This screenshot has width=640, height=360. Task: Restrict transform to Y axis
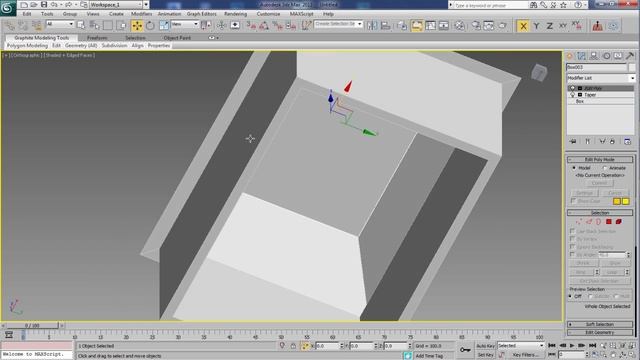tap(536, 26)
